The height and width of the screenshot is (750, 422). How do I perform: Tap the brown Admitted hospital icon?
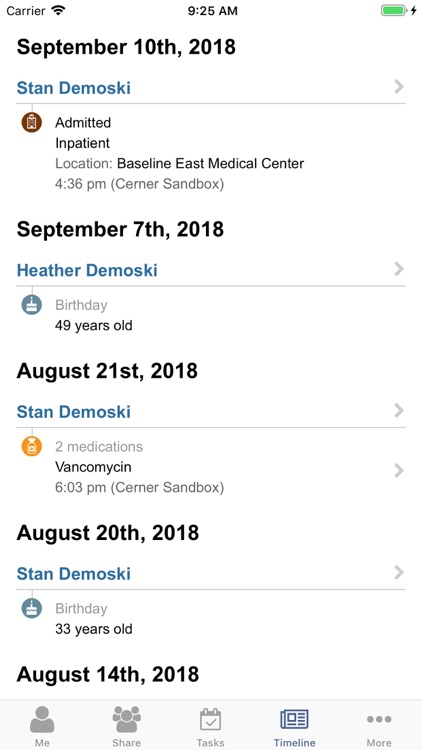tap(32, 122)
